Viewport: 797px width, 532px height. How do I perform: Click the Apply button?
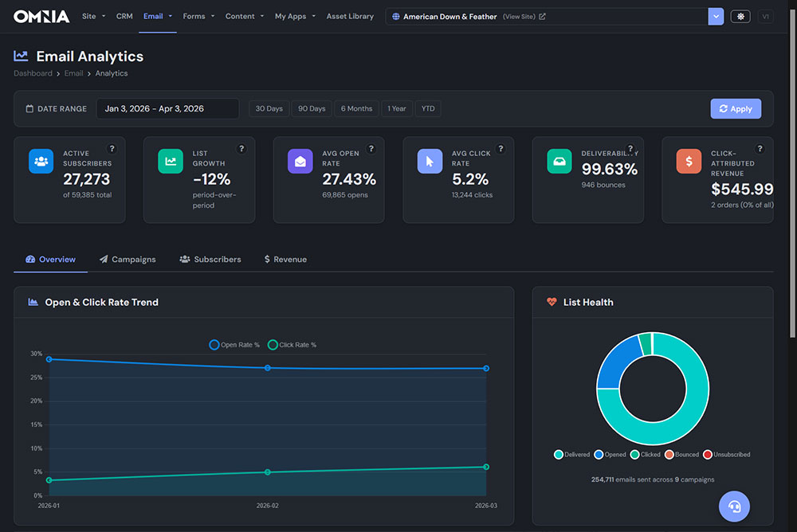point(735,108)
